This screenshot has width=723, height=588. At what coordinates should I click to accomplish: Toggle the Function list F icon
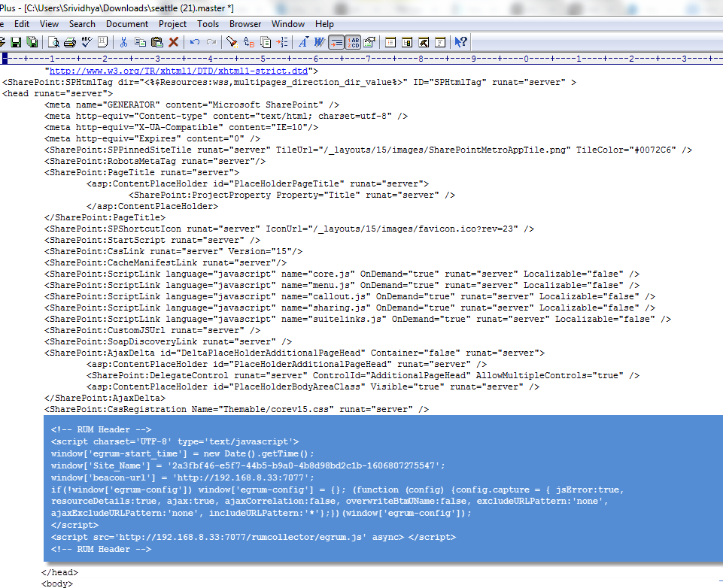tap(440, 42)
